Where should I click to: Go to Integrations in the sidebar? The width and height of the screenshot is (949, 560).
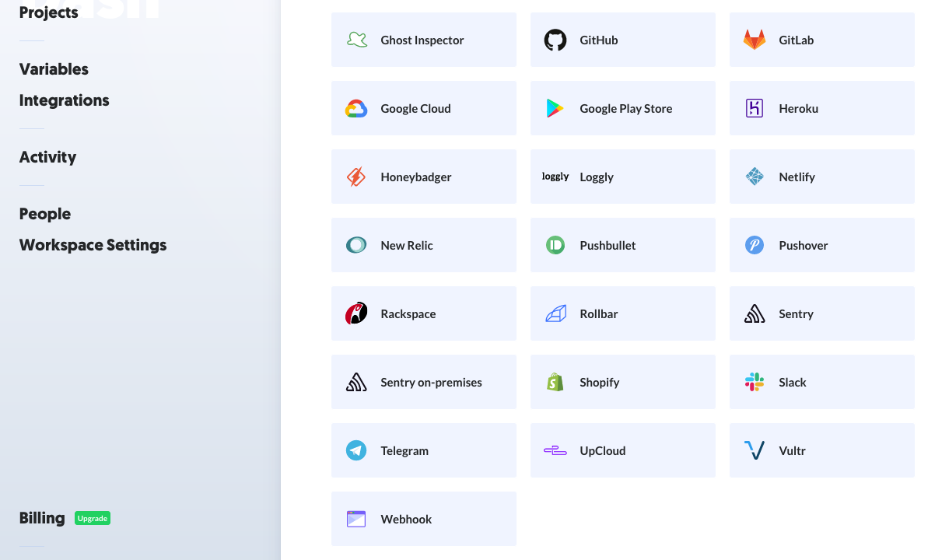click(x=64, y=100)
